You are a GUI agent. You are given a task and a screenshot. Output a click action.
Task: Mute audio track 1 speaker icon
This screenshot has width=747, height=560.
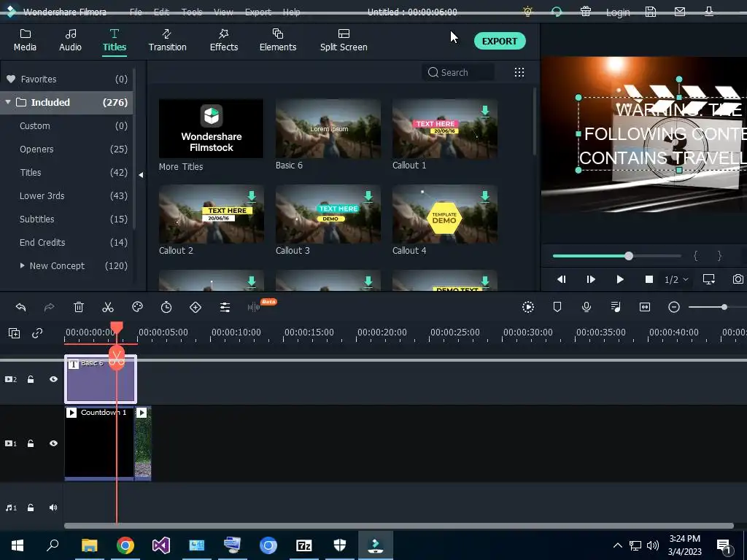[53, 507]
